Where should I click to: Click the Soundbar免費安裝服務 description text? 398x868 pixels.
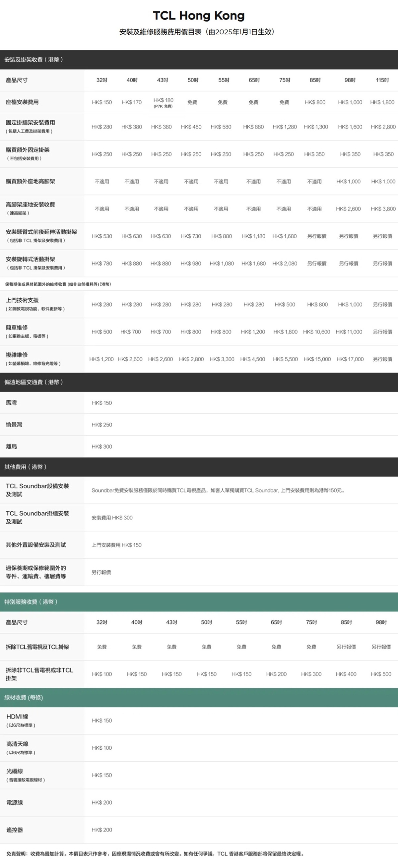(218, 490)
